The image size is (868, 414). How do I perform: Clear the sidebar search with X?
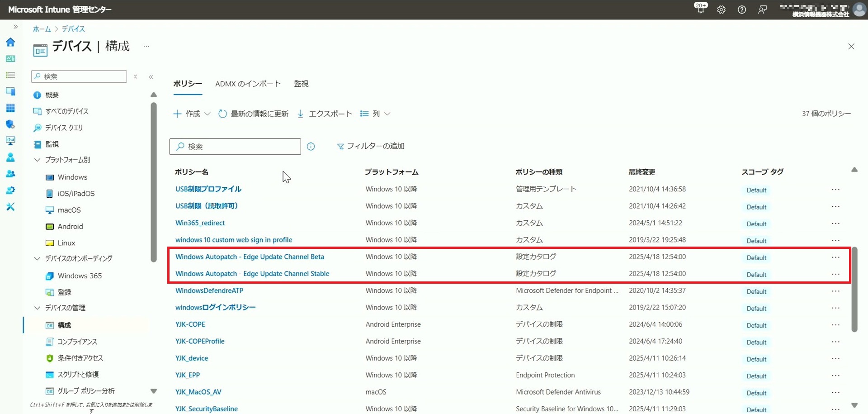(135, 77)
